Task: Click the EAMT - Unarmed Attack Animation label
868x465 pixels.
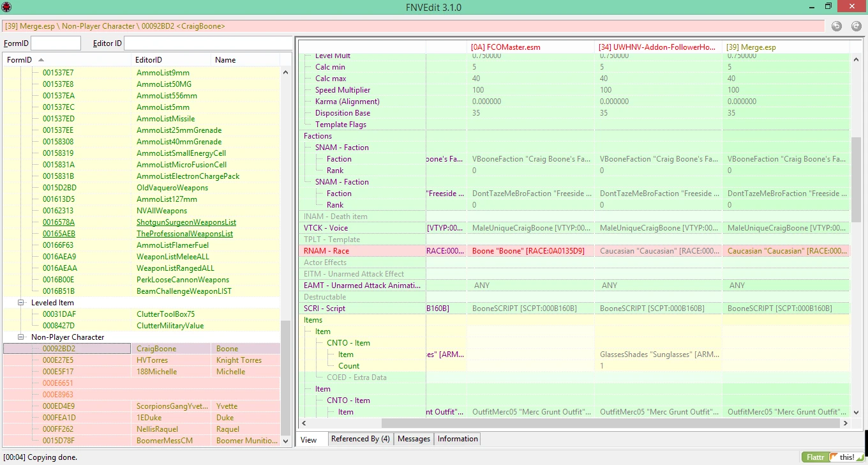Action: tap(362, 286)
